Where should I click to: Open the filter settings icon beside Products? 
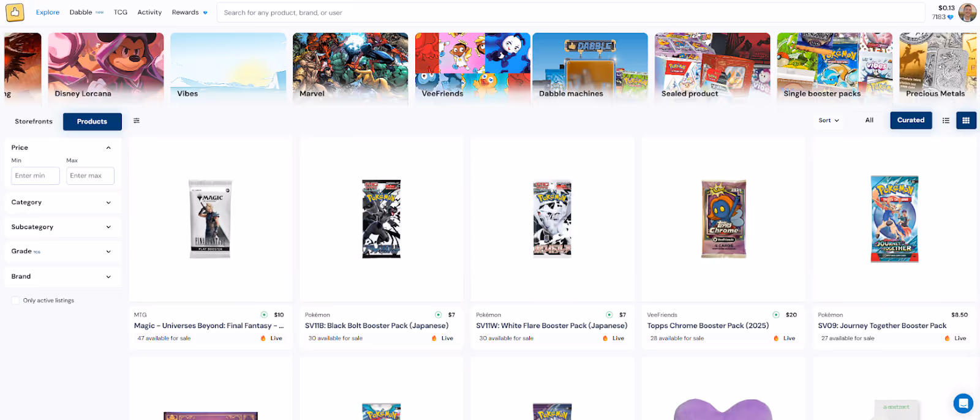[x=137, y=121]
